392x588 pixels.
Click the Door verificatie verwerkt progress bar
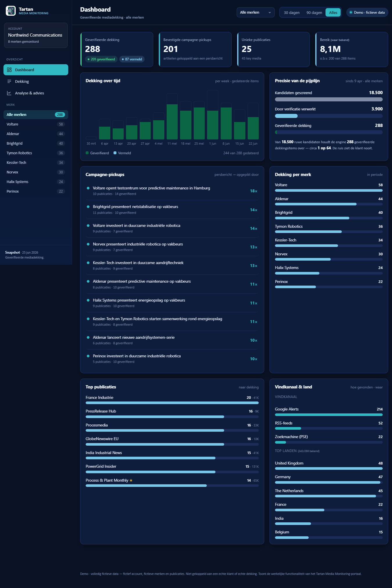pyautogui.click(x=329, y=116)
